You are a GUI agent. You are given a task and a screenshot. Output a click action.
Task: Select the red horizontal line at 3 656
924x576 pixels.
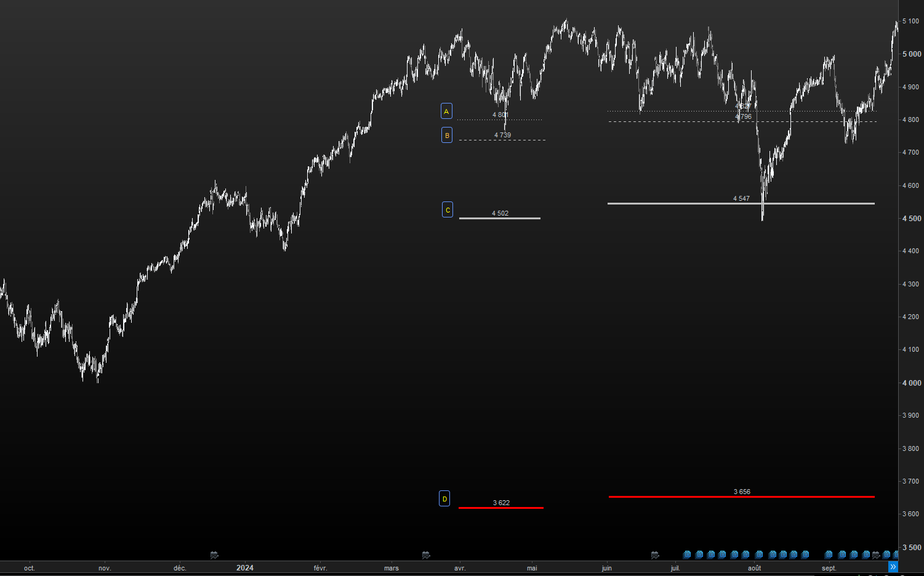(741, 497)
